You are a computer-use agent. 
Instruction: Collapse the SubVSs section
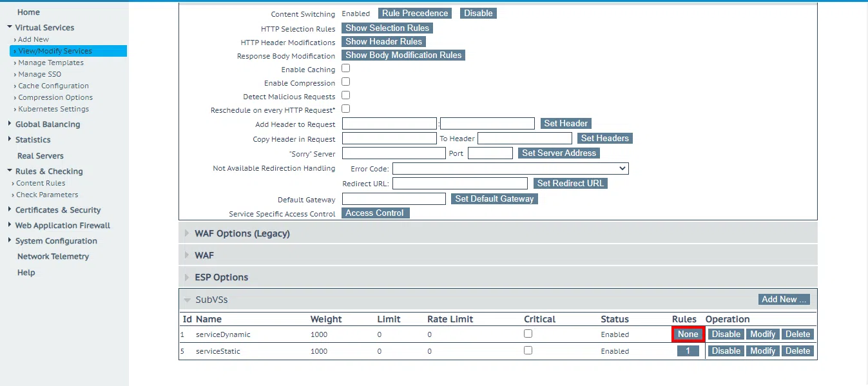click(x=187, y=300)
